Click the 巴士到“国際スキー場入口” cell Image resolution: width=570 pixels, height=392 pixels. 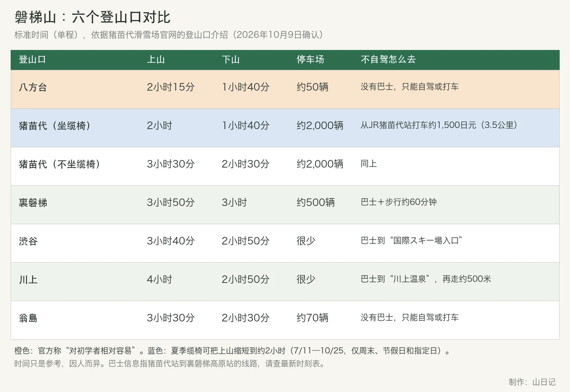(412, 241)
